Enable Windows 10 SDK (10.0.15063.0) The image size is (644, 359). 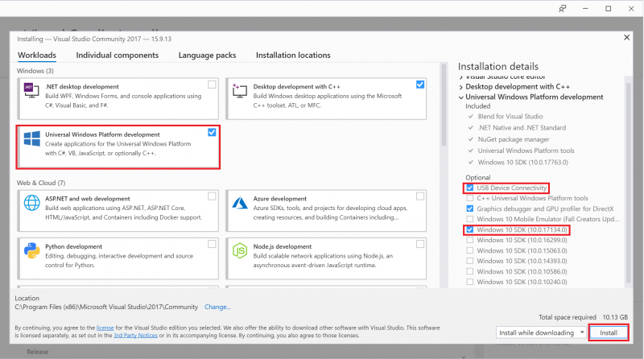coord(470,250)
